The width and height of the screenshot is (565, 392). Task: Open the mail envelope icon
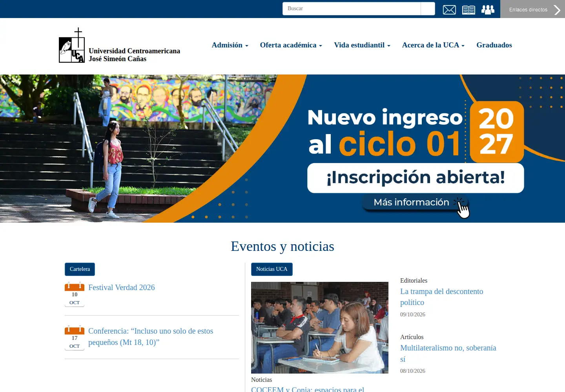449,10
